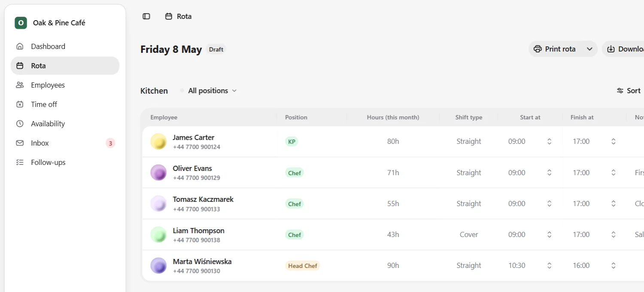Click the Inbox unread badge showing 3

pyautogui.click(x=110, y=143)
